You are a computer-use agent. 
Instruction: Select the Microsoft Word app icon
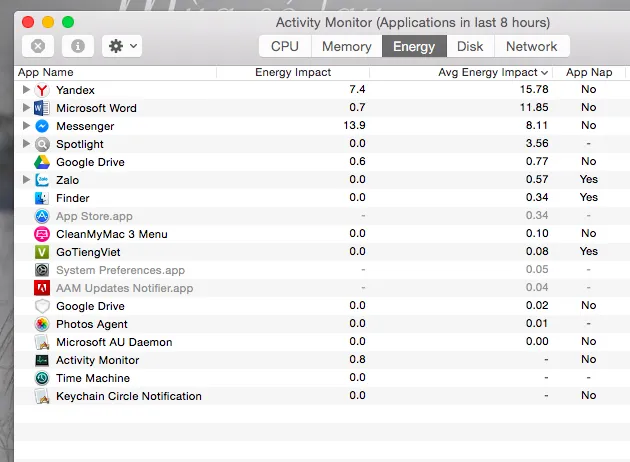coord(42,108)
